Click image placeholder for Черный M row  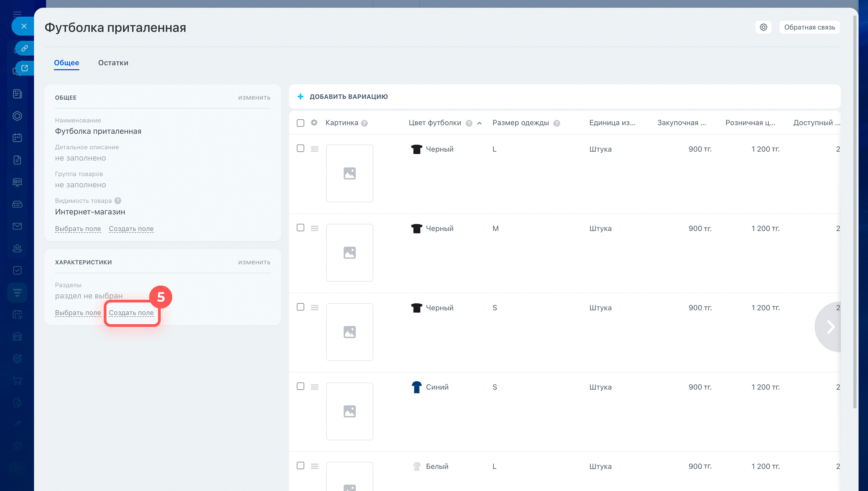(x=349, y=253)
